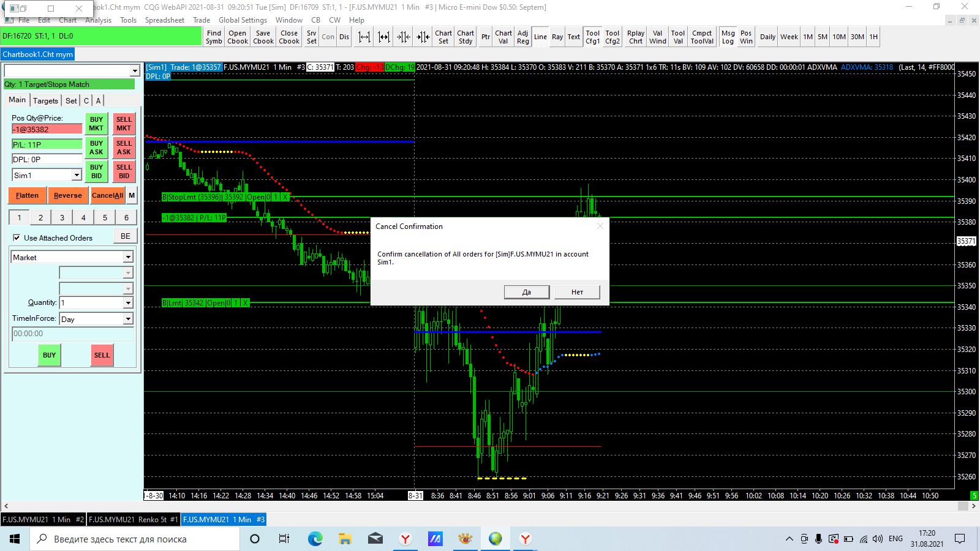Close the Cancel Confirmation dialog
The height and width of the screenshot is (551, 980).
(x=600, y=226)
